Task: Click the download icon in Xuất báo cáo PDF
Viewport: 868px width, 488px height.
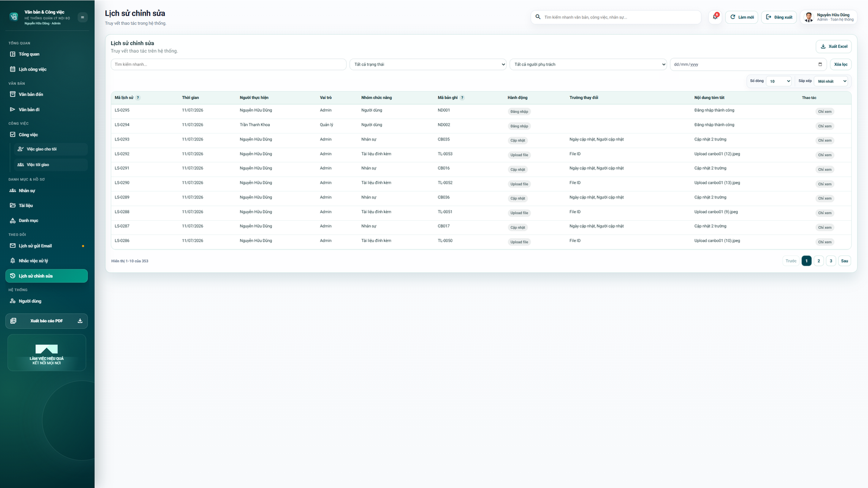Action: click(80, 321)
